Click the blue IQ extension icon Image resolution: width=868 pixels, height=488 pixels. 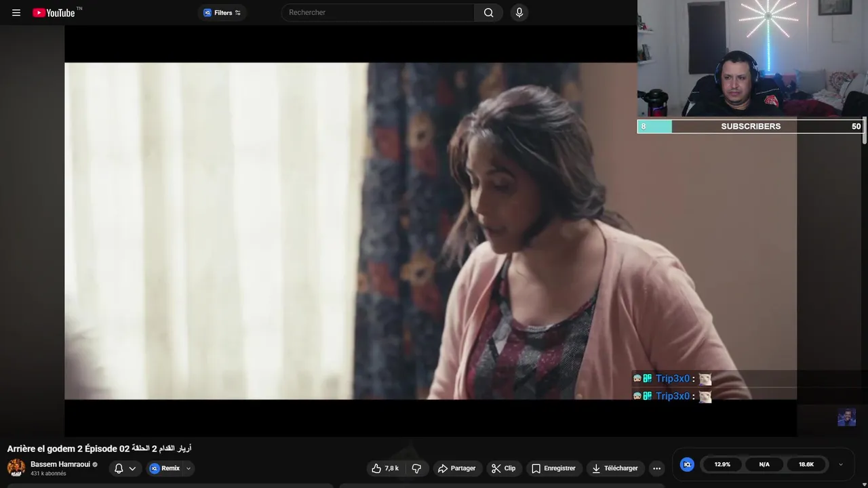(x=687, y=464)
